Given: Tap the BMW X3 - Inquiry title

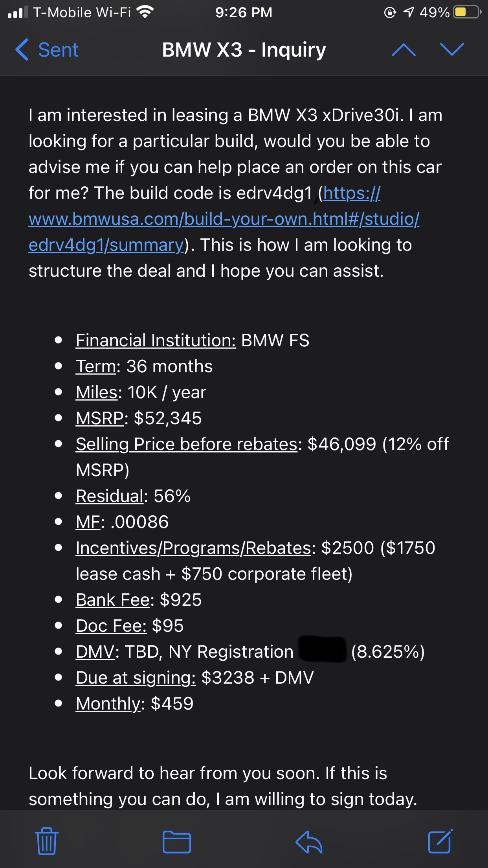Looking at the screenshot, I should [x=244, y=50].
